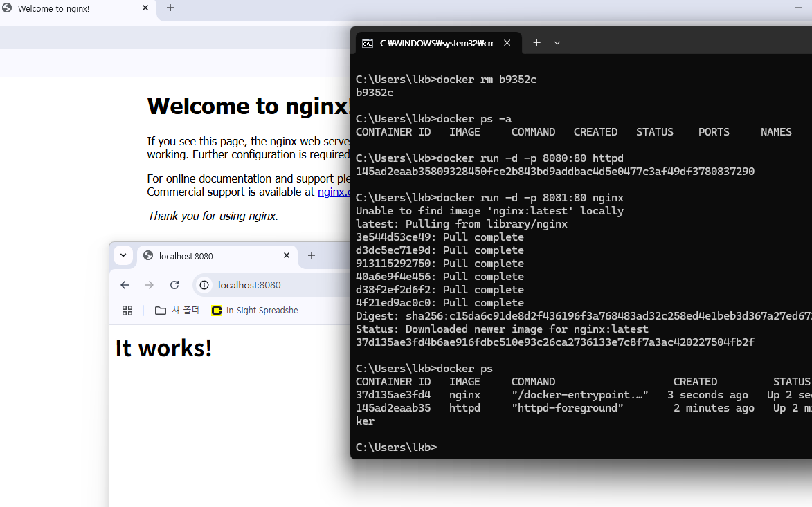Open the 새 폴더 bookmark folder

[x=177, y=311]
